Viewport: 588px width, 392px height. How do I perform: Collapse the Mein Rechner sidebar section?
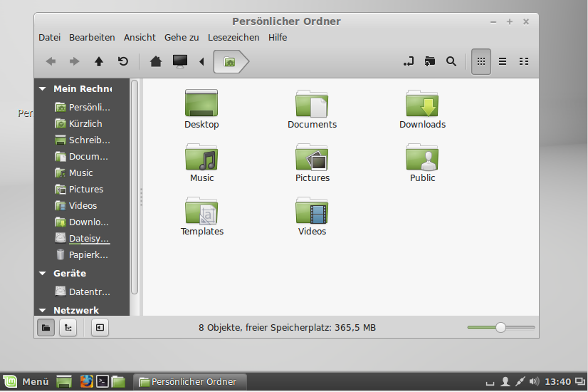tap(43, 89)
